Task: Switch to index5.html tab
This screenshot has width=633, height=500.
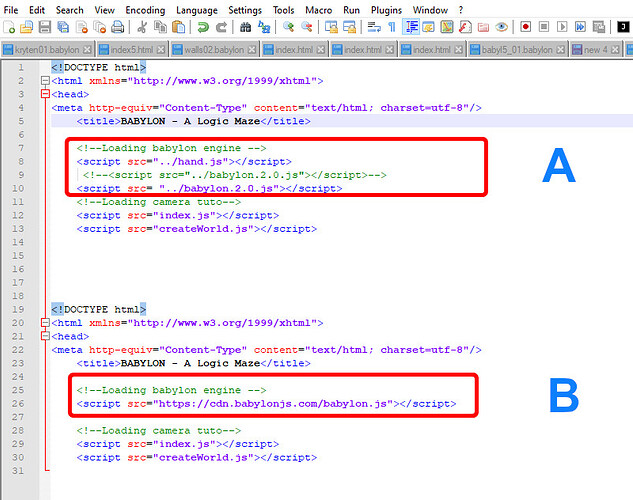Action: (132, 50)
